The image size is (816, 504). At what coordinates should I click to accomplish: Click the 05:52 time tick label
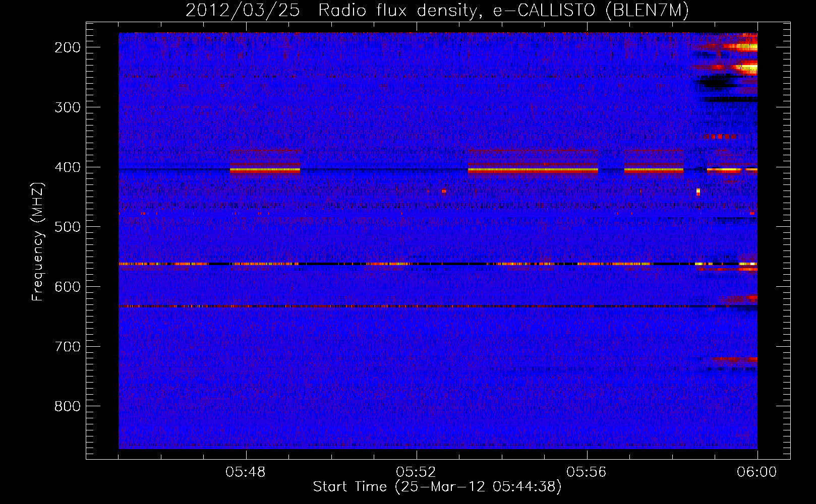416,472
